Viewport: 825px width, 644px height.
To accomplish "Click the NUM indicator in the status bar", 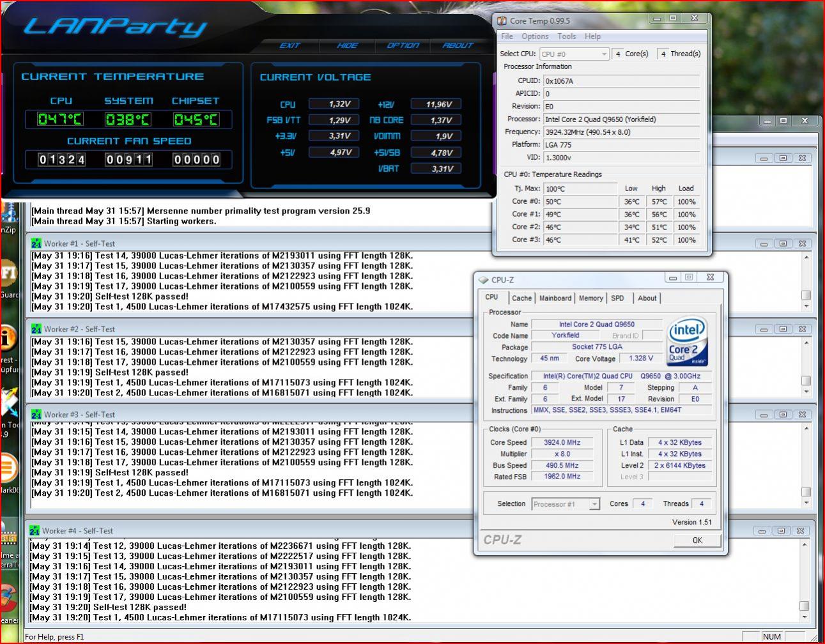I will tap(771, 636).
